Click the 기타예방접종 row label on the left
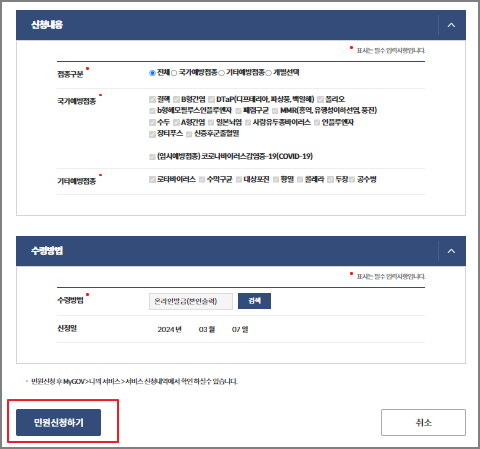480x449 pixels. coord(77,181)
